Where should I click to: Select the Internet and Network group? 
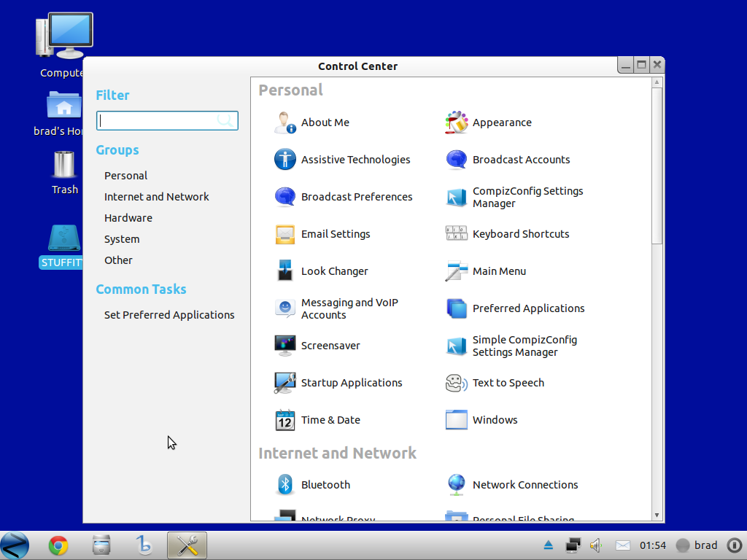click(157, 197)
